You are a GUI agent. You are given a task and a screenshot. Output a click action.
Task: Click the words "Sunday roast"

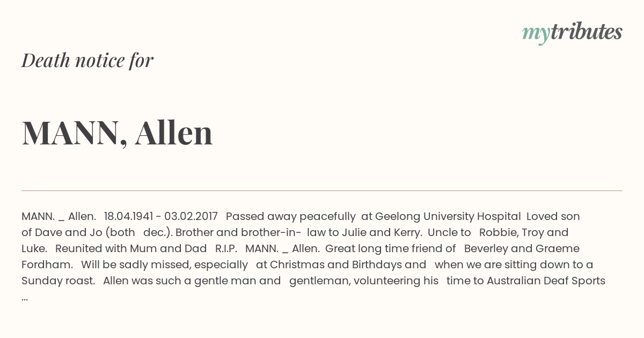click(x=56, y=281)
